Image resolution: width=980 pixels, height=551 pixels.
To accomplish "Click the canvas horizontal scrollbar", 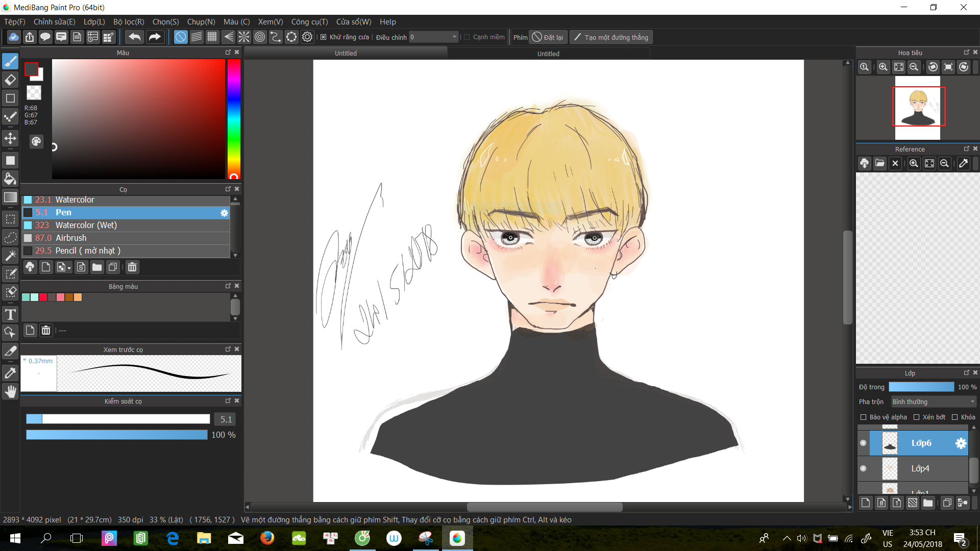I will 545,507.
